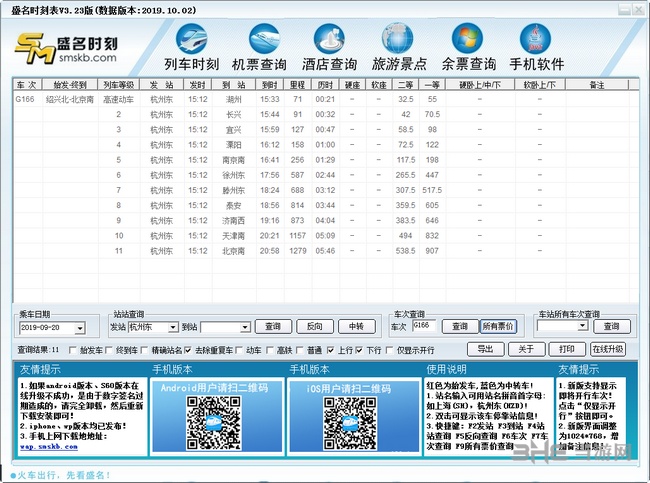The height and width of the screenshot is (483, 650).
Task: Enable the 普通 filter checkbox
Action: [300, 351]
